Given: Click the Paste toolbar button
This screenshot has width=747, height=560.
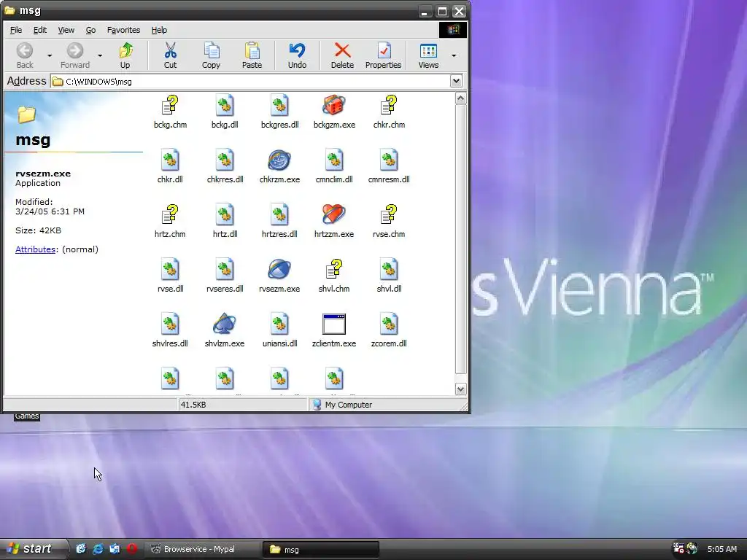Looking at the screenshot, I should pos(252,55).
